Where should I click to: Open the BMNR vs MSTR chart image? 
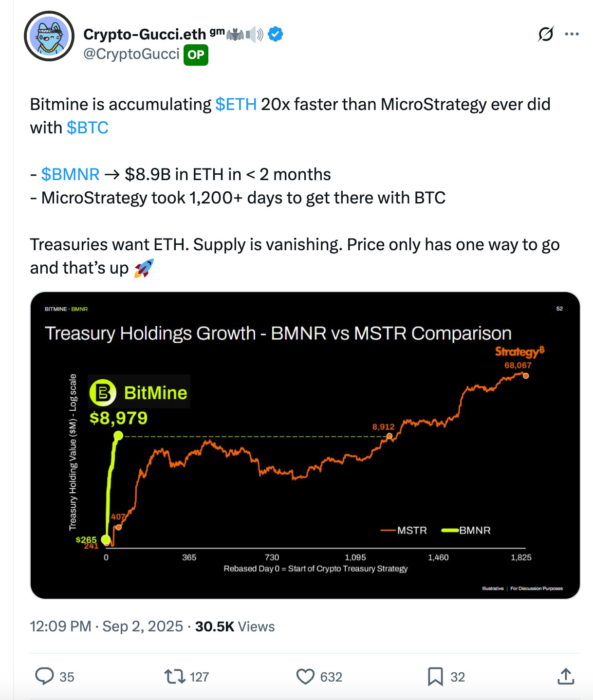305,445
